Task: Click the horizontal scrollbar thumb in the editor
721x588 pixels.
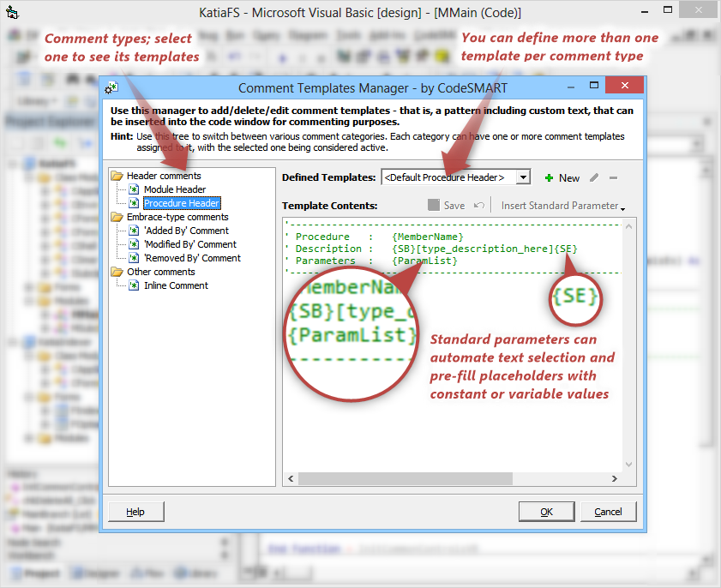Action: (x=406, y=479)
